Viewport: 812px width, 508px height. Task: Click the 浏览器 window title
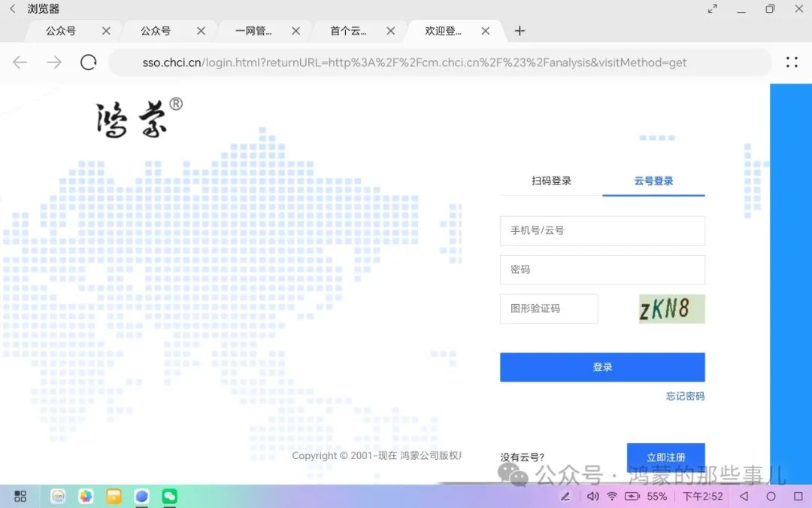[44, 9]
